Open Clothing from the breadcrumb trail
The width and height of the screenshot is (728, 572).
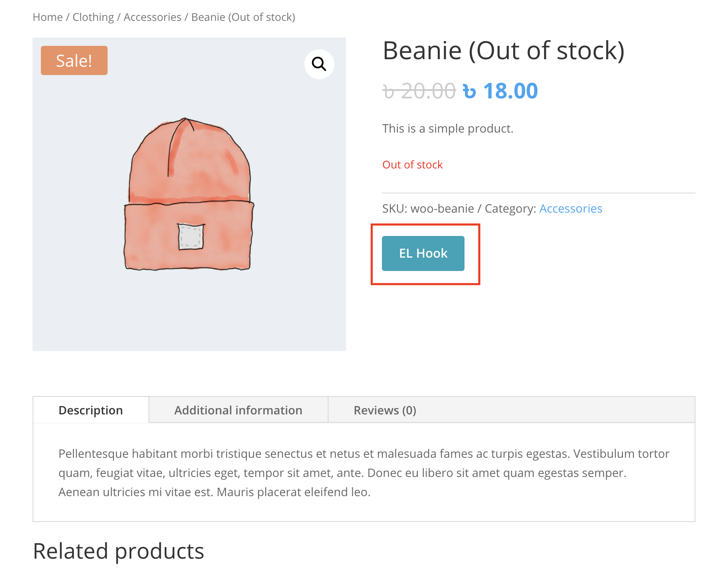(x=93, y=17)
